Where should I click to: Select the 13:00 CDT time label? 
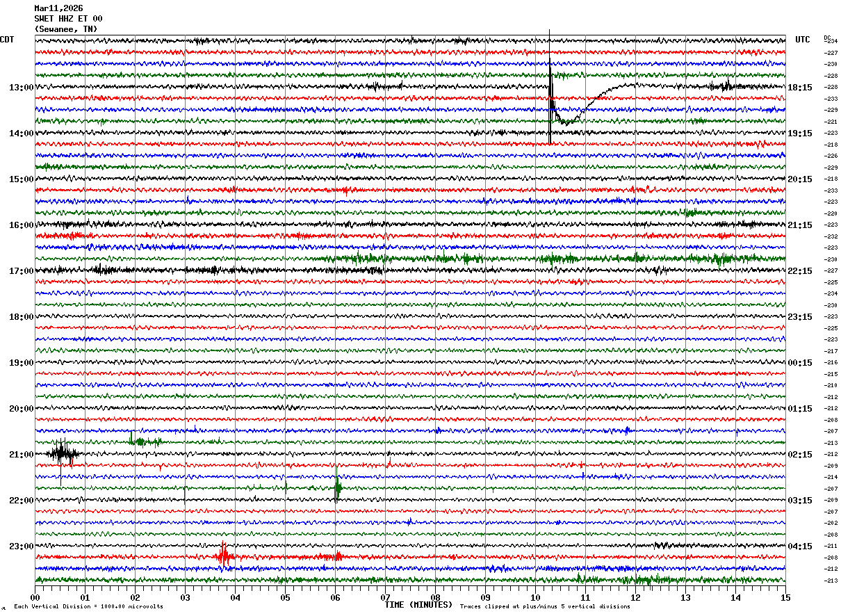click(x=22, y=88)
